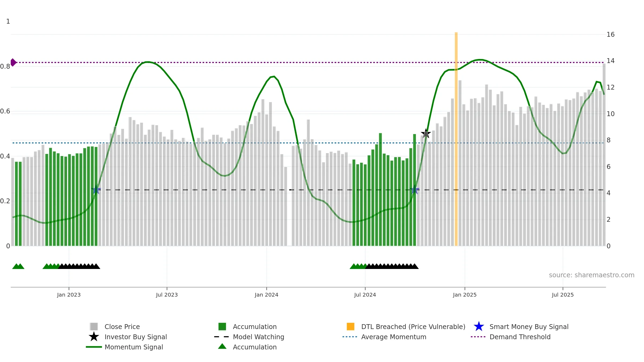Toggle the green Accumulation triangle legend item
Screen dimensions: 644x362
coord(222,346)
